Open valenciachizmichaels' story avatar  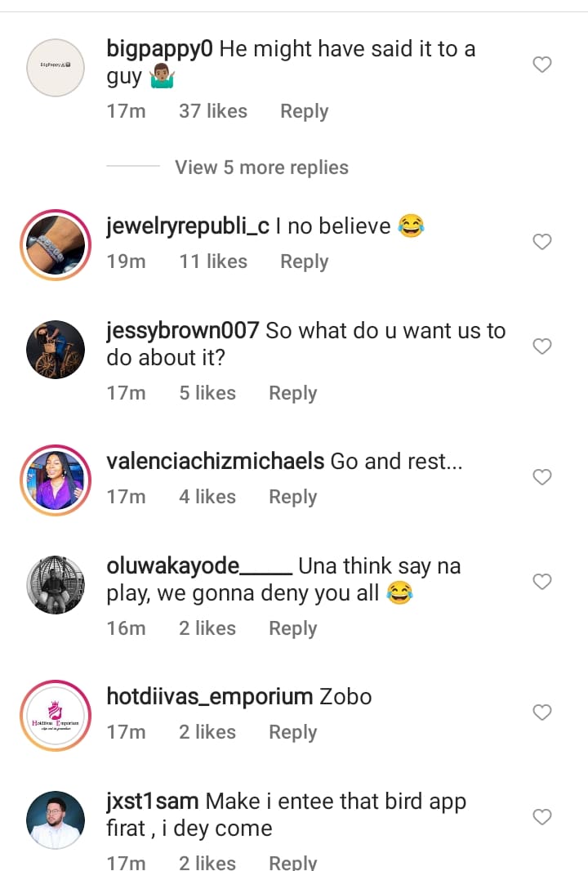[x=56, y=480]
